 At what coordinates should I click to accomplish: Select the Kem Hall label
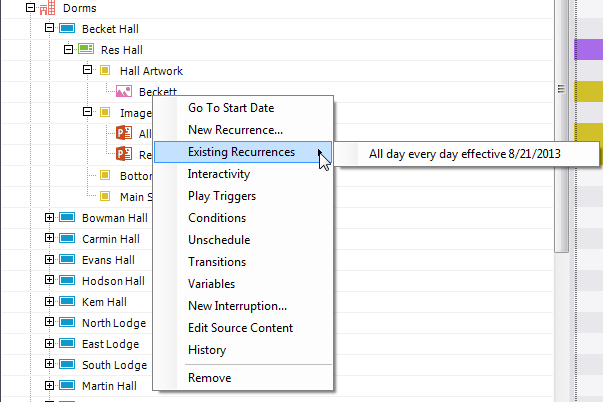104,302
